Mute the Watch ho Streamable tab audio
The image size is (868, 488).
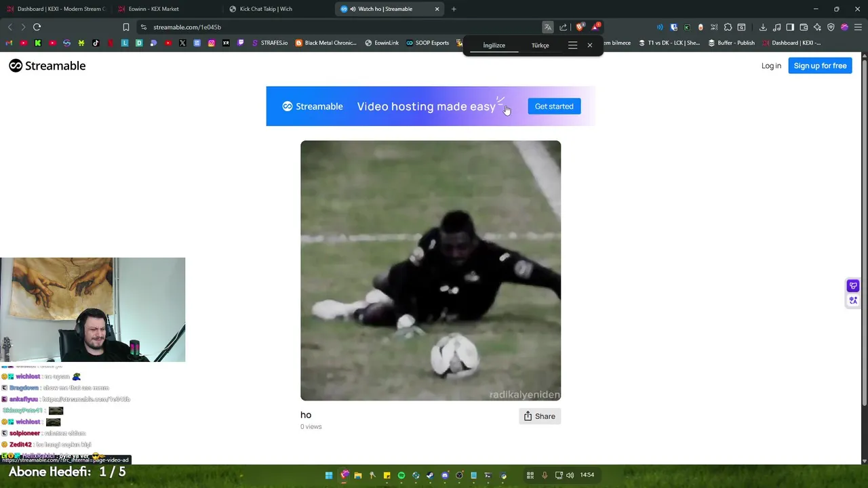pyautogui.click(x=353, y=9)
